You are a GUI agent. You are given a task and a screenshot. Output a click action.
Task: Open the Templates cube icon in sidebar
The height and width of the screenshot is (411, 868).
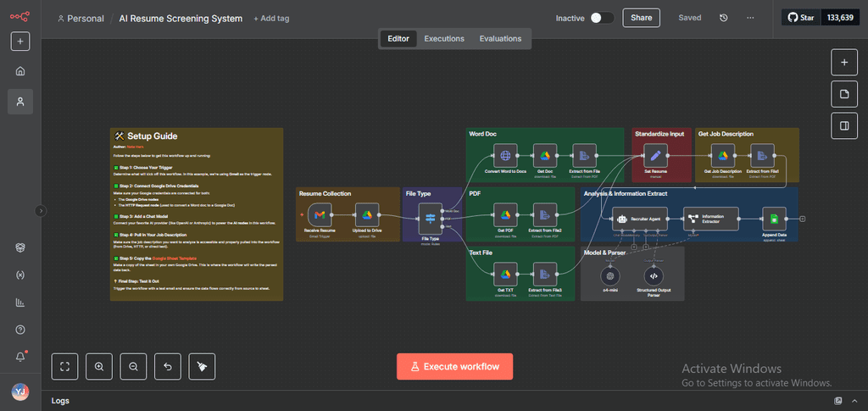tap(20, 247)
